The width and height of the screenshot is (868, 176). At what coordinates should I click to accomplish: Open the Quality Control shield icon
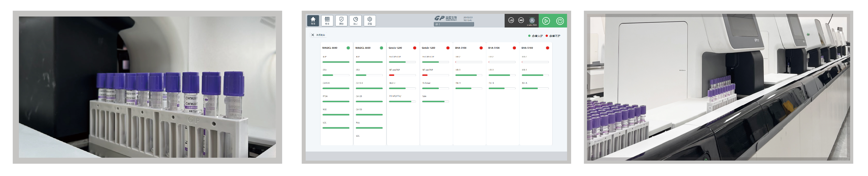(341, 21)
